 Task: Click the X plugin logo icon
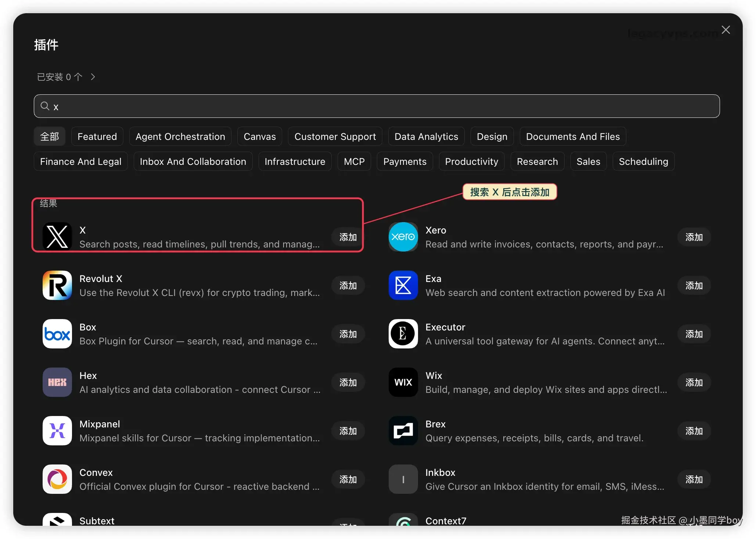(57, 237)
